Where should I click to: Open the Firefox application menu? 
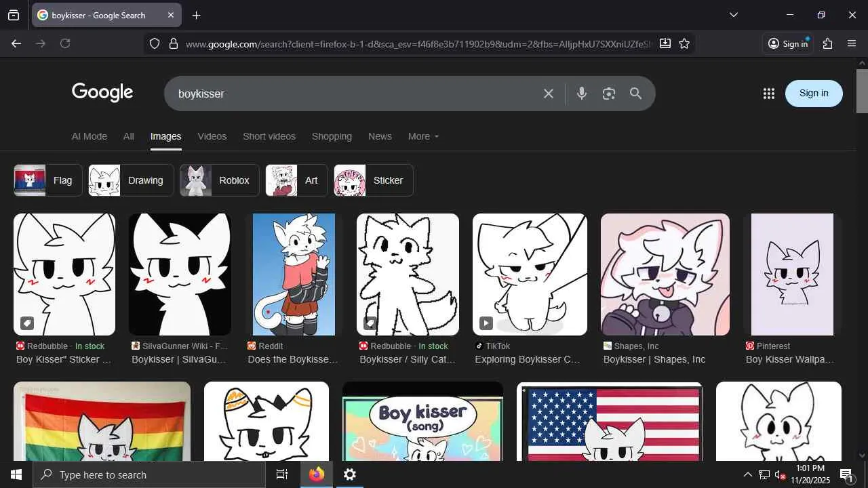point(852,43)
